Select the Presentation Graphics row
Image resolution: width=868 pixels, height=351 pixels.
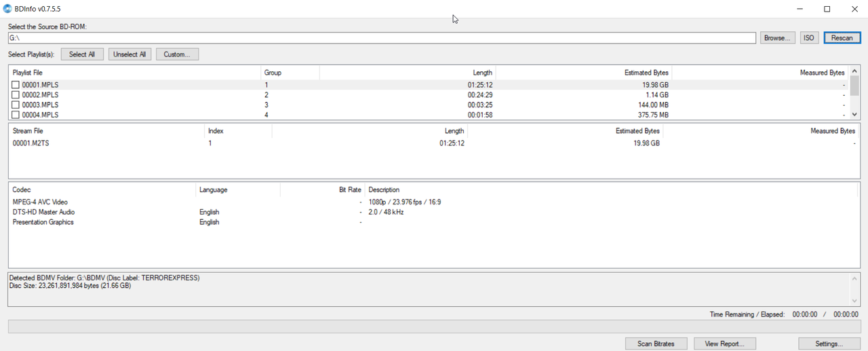434,222
